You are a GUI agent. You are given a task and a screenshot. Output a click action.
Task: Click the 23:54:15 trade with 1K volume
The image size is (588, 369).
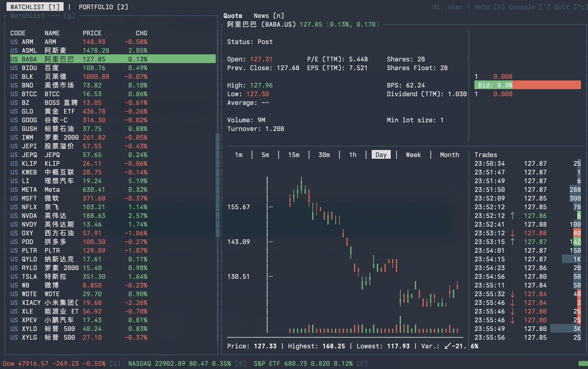(x=528, y=259)
